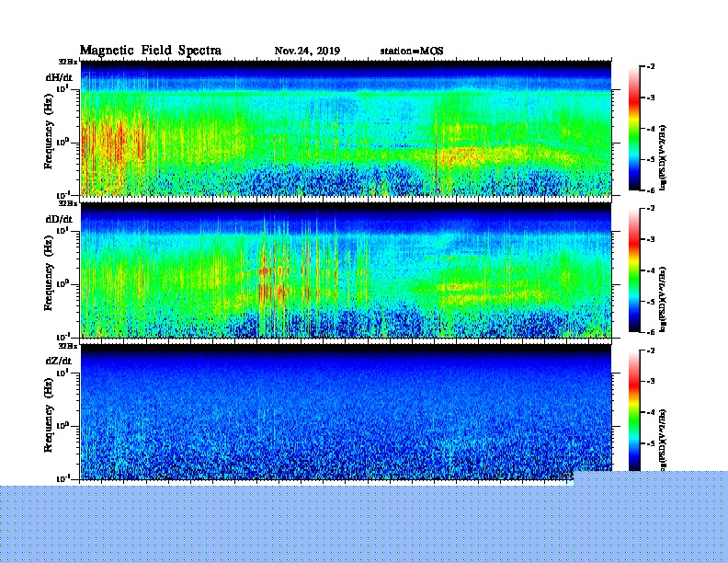Select the "Nov.24, 2019" date text
The height and width of the screenshot is (563, 728).
point(307,52)
